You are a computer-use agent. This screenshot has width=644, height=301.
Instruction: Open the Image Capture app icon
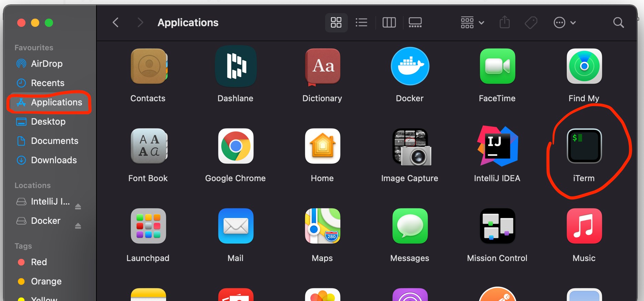(x=412, y=147)
